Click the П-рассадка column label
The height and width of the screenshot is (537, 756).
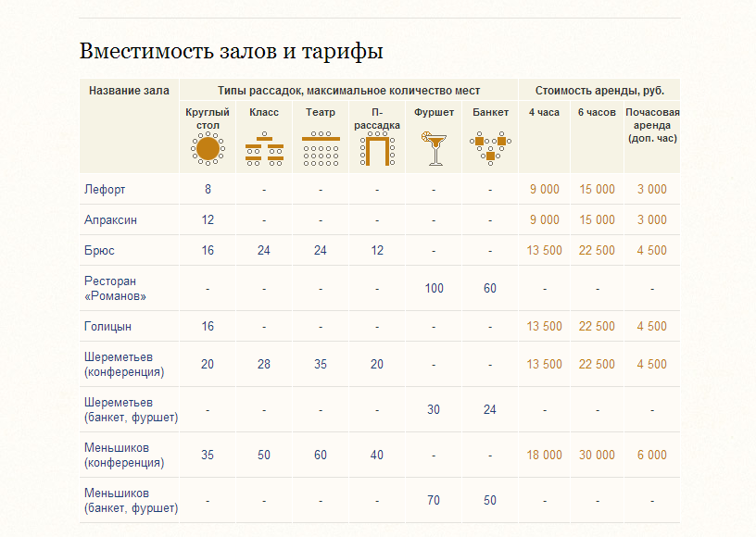pos(377,119)
